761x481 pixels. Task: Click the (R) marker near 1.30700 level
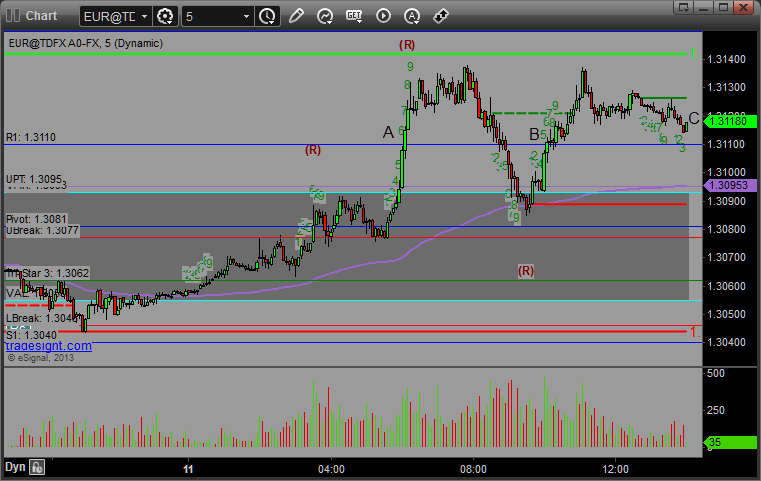(x=526, y=270)
